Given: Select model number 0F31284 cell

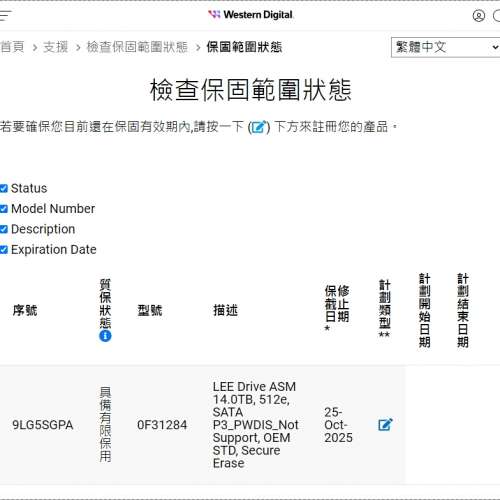Looking at the screenshot, I should click(x=162, y=425).
